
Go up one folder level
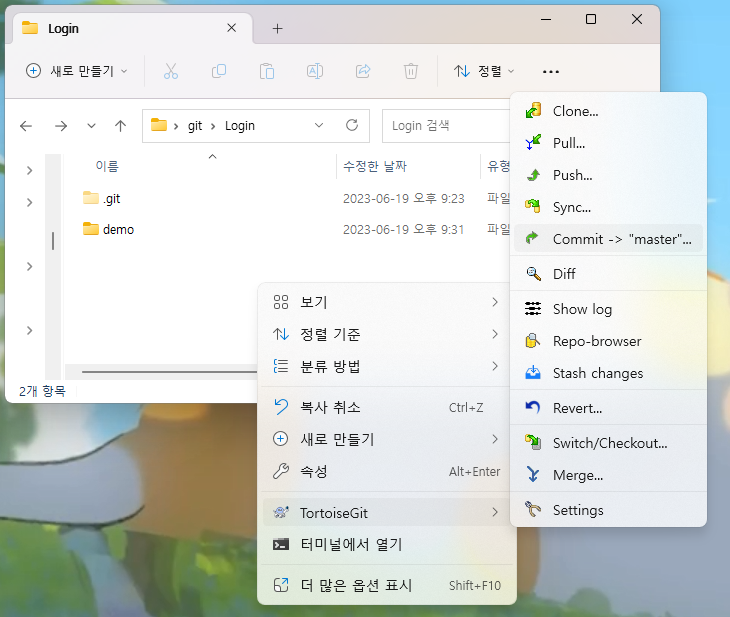(x=121, y=126)
